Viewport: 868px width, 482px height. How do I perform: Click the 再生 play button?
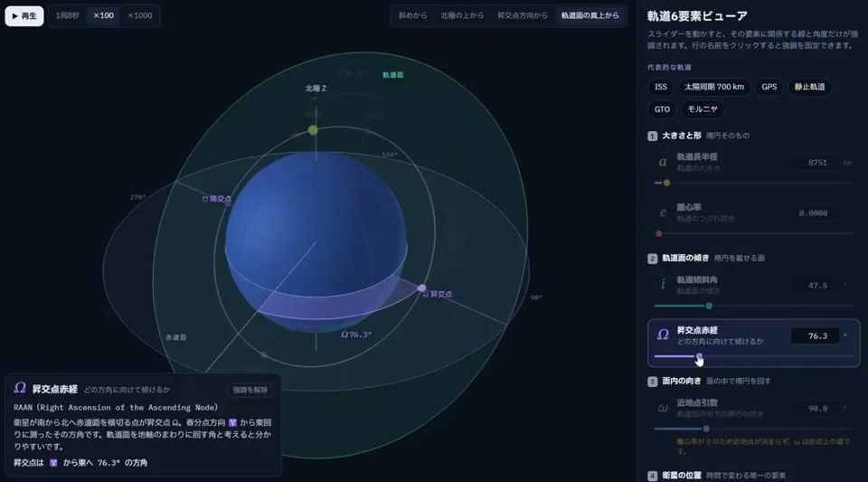[24, 15]
